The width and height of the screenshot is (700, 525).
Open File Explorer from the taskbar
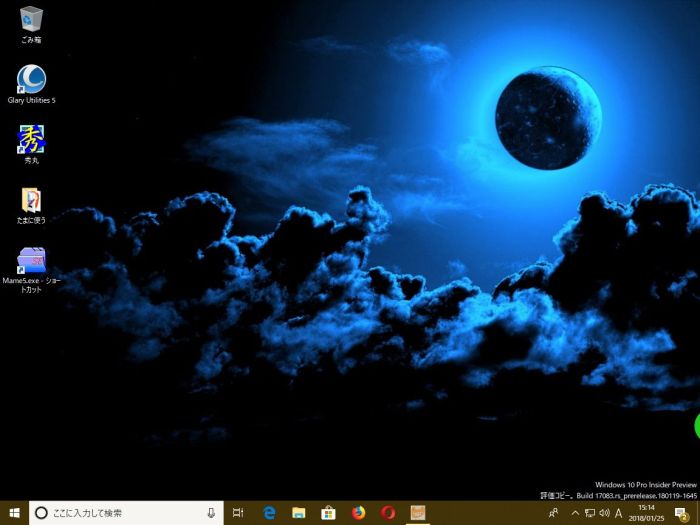(298, 512)
